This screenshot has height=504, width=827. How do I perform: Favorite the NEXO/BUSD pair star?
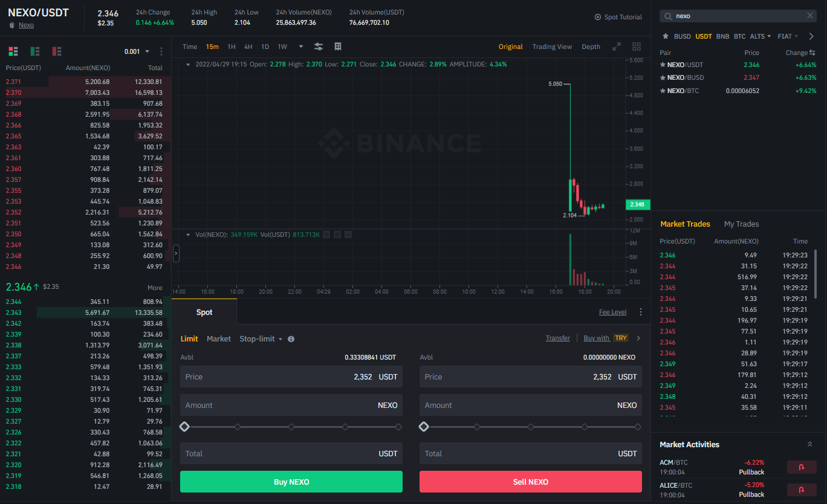coord(663,77)
